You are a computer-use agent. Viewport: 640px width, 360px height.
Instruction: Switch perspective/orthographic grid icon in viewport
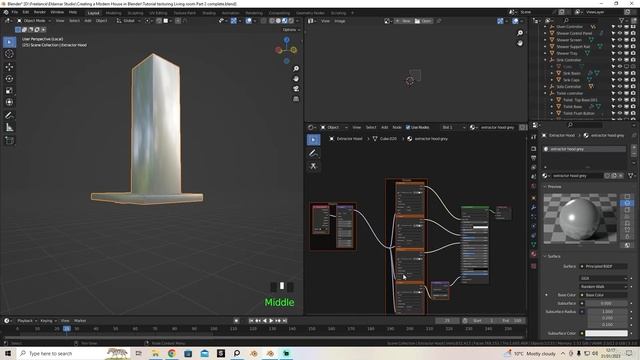tap(296, 99)
